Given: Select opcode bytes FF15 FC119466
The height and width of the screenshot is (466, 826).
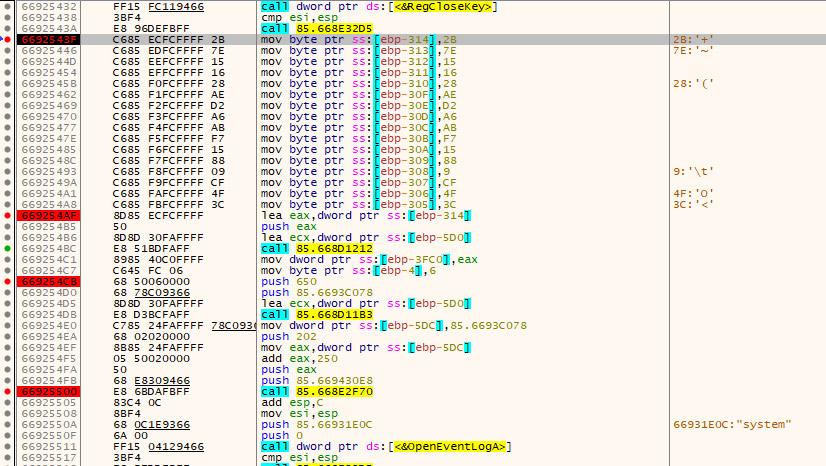Looking at the screenshot, I should pos(159,6).
